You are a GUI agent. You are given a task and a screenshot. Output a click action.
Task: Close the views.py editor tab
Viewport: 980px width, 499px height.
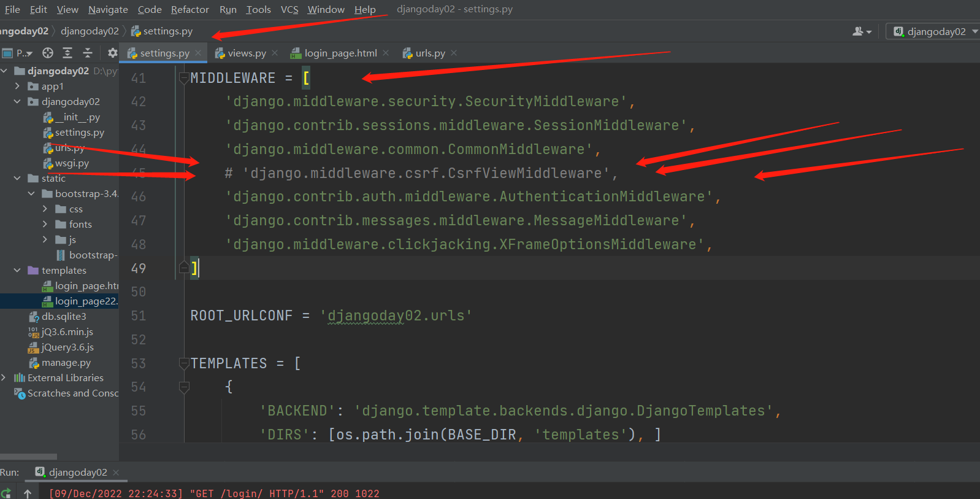[275, 53]
